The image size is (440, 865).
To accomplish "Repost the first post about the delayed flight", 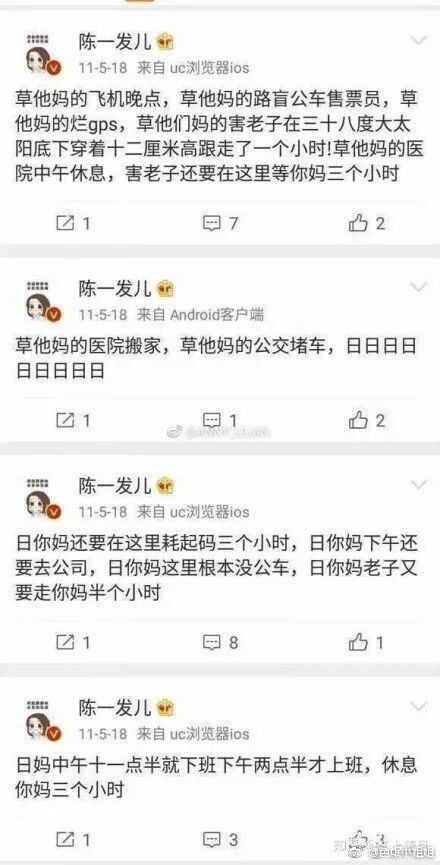I will [73, 223].
